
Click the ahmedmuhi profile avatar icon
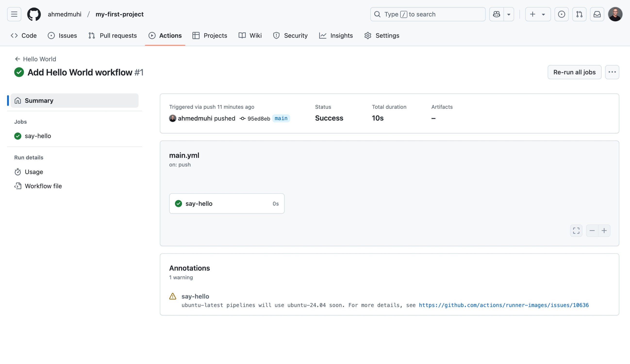click(x=173, y=118)
